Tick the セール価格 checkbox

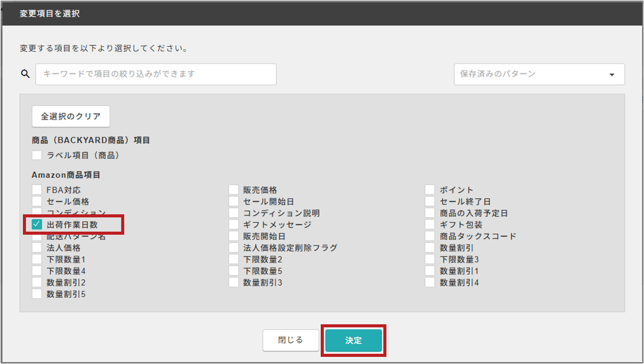[37, 202]
